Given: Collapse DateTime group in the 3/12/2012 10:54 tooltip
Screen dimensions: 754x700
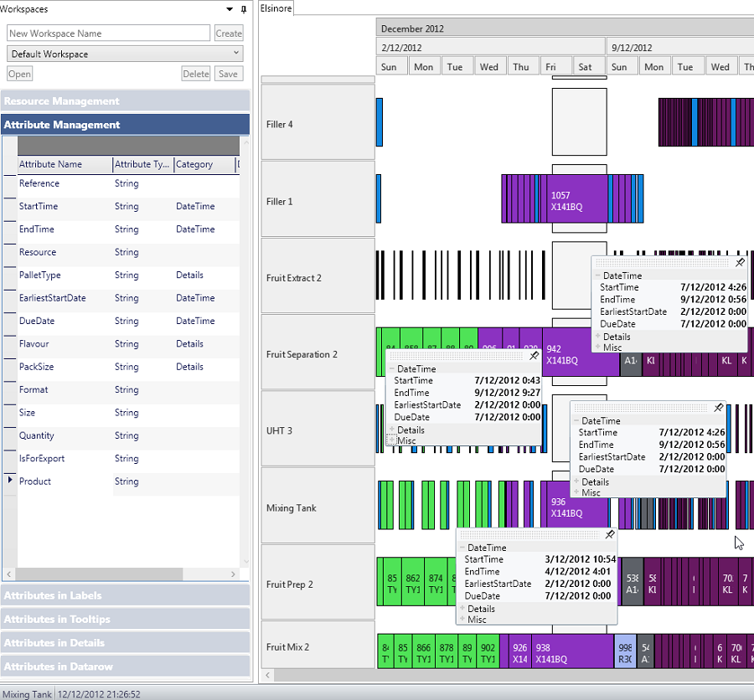Looking at the screenshot, I should point(462,548).
